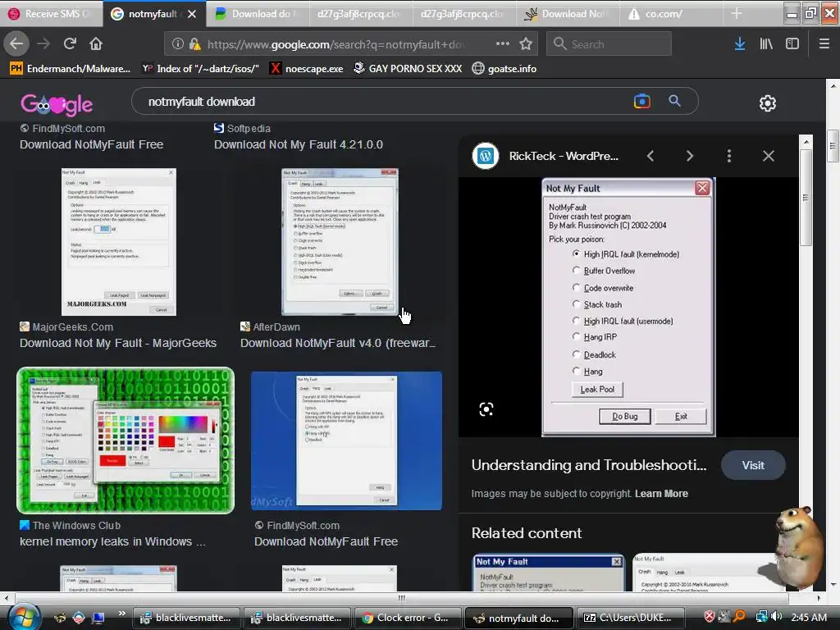
Task: Toggle the sidebar view icon
Action: (792, 44)
